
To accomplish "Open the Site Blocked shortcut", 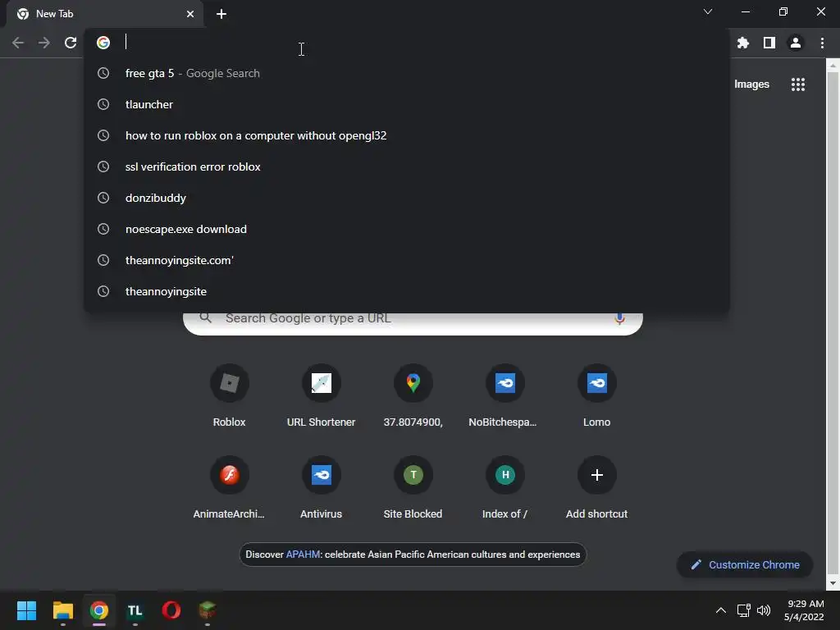I will [413, 487].
